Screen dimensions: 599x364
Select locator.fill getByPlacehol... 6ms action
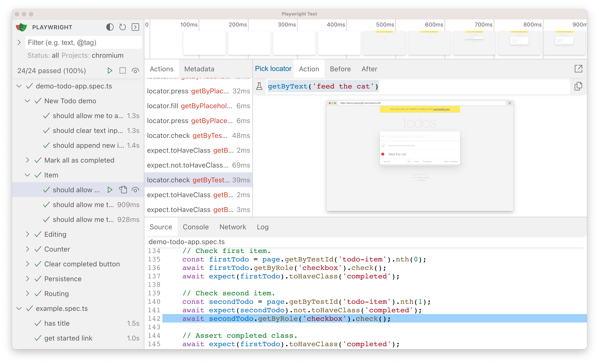click(198, 106)
